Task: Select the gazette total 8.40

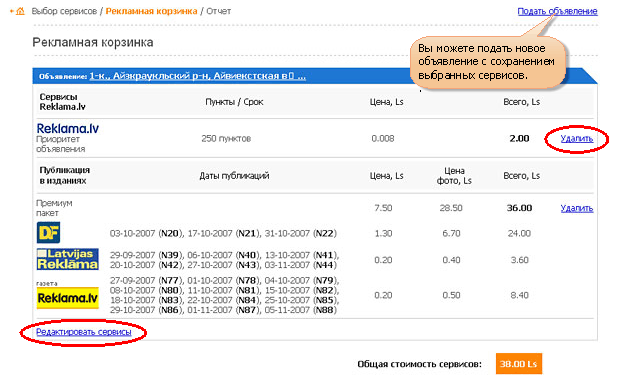Action: 519,295
